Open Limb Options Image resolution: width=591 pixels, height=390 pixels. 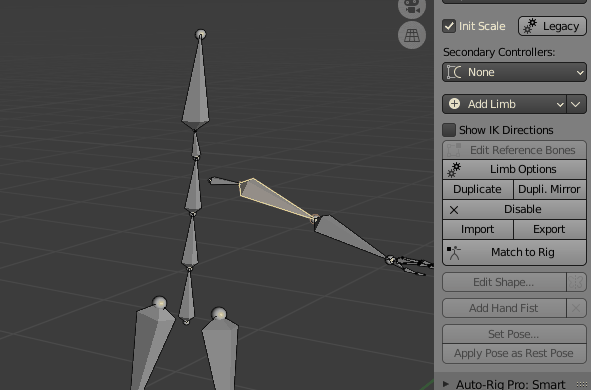point(514,169)
